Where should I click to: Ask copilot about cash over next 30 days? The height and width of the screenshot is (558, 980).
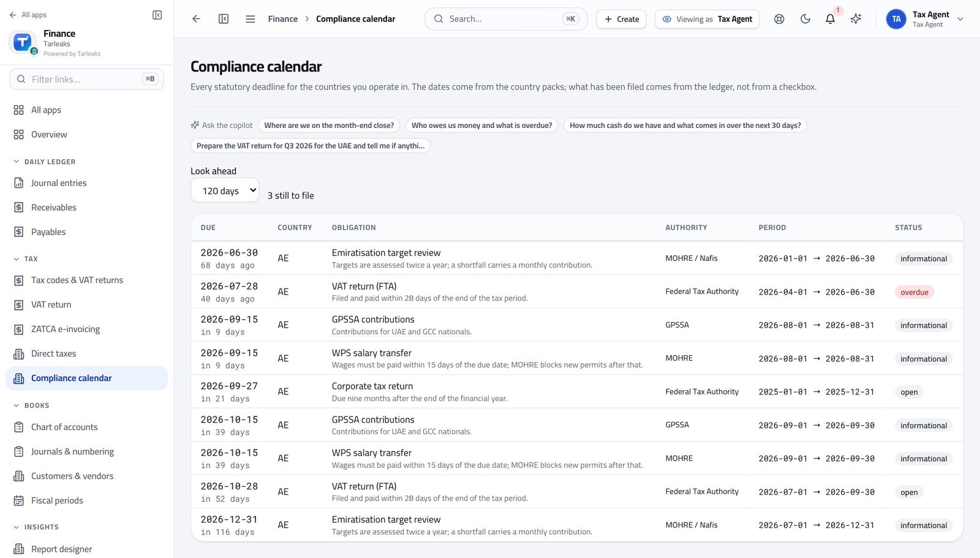[685, 126]
